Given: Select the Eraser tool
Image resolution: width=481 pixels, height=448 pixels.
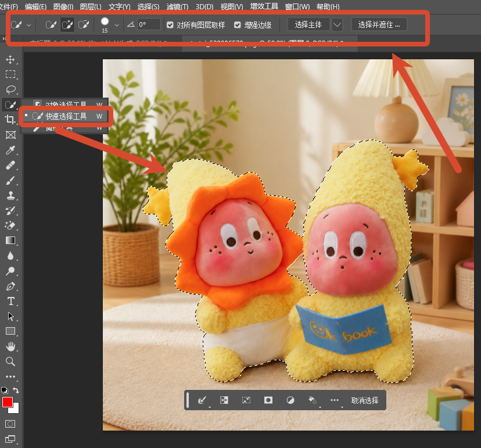Looking at the screenshot, I should click(x=10, y=225).
